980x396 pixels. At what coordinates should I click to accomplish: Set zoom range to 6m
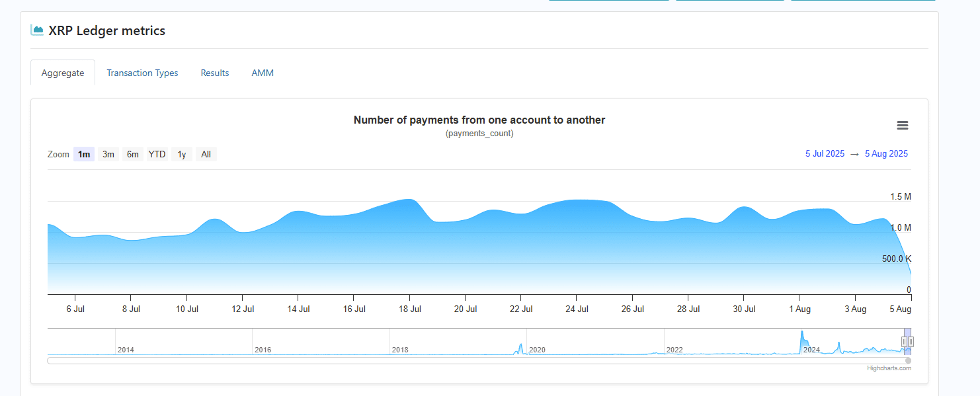(x=133, y=154)
